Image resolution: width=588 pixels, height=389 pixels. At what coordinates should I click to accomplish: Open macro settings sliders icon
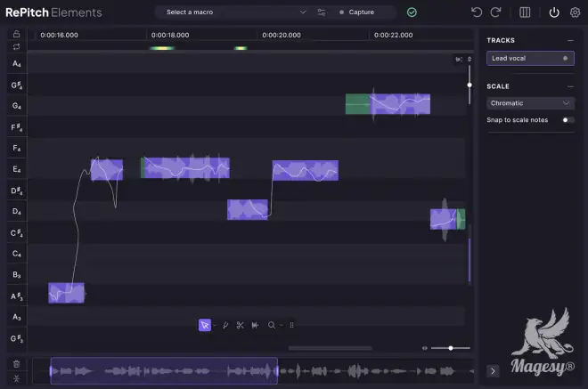[x=322, y=12]
